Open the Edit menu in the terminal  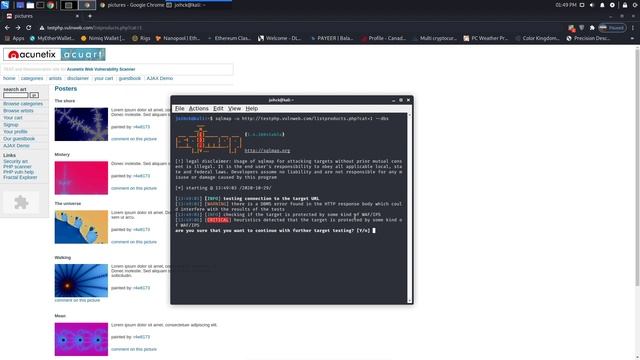218,109
